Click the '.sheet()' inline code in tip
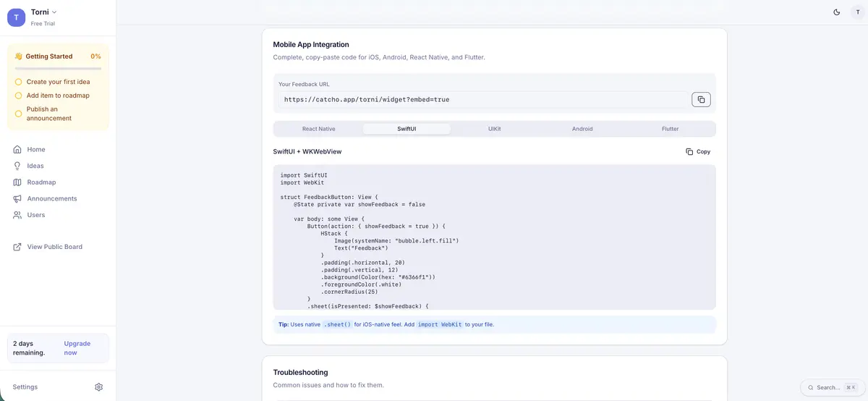Screen dimensions: 868x401 click(x=337, y=324)
